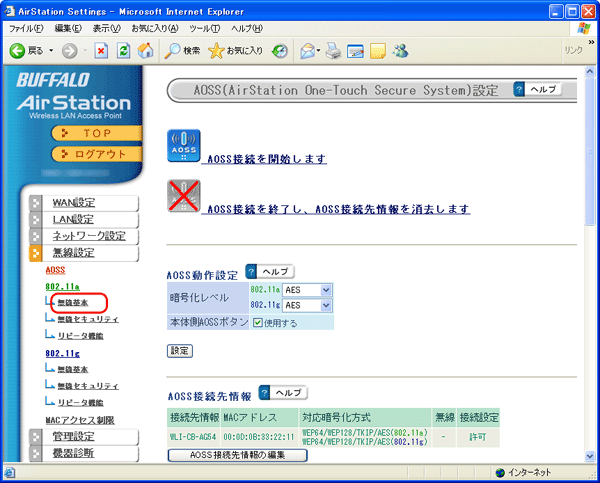Open the ファイル(F) menu
Viewport: 600px width, 483px height.
[x=26, y=27]
